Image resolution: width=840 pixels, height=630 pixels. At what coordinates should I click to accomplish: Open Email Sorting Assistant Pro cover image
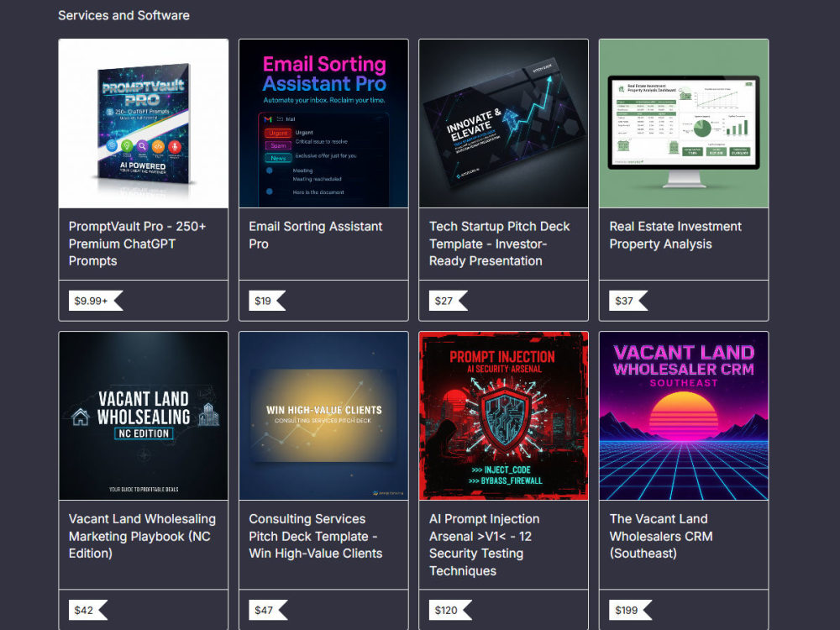(323, 123)
